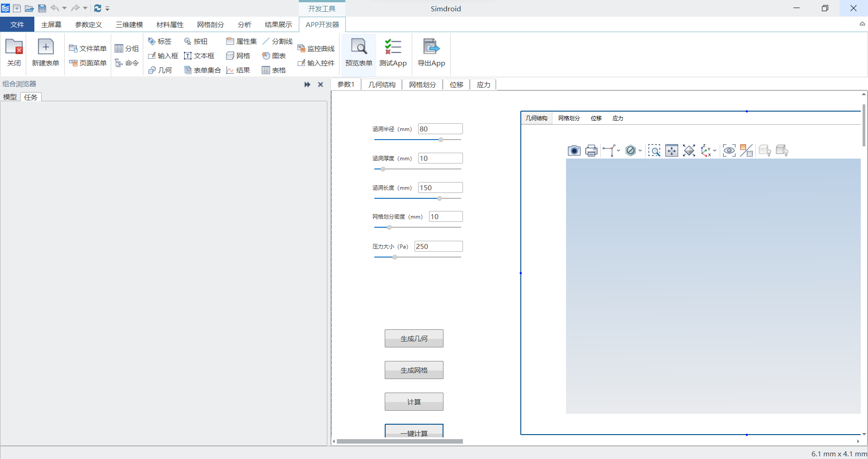Viewport: 868px width, 459px height.
Task: Expand the 组合浏览器 panel double-arrow
Action: (x=307, y=84)
